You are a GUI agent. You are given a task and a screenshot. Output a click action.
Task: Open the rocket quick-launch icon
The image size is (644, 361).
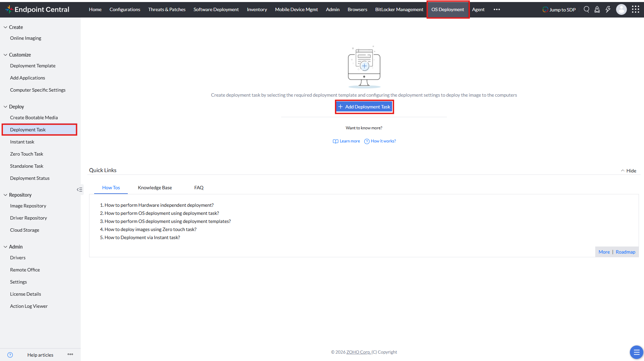597,9
